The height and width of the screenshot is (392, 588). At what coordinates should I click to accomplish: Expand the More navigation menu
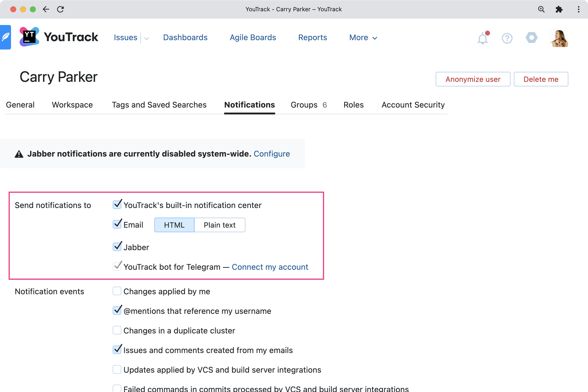click(x=363, y=37)
